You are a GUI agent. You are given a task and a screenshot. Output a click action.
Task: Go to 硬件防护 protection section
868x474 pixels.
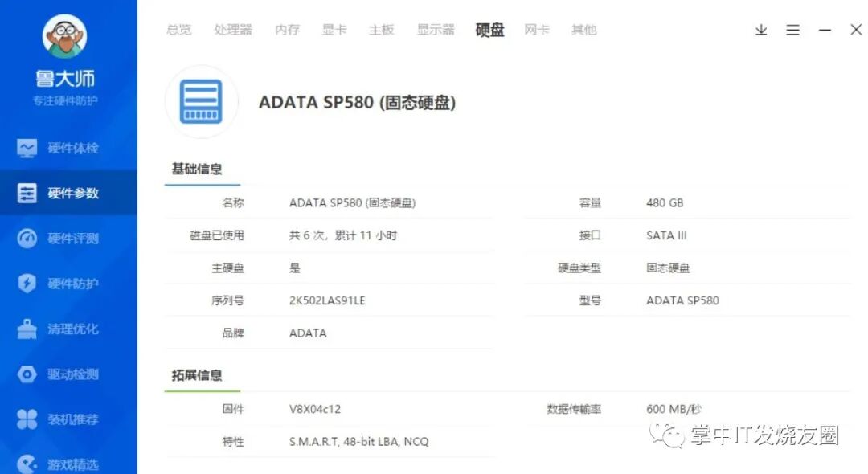68,283
